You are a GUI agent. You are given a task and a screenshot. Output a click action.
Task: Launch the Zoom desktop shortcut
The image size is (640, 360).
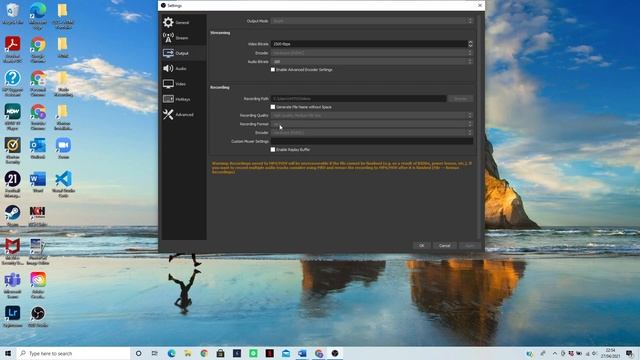click(x=63, y=148)
